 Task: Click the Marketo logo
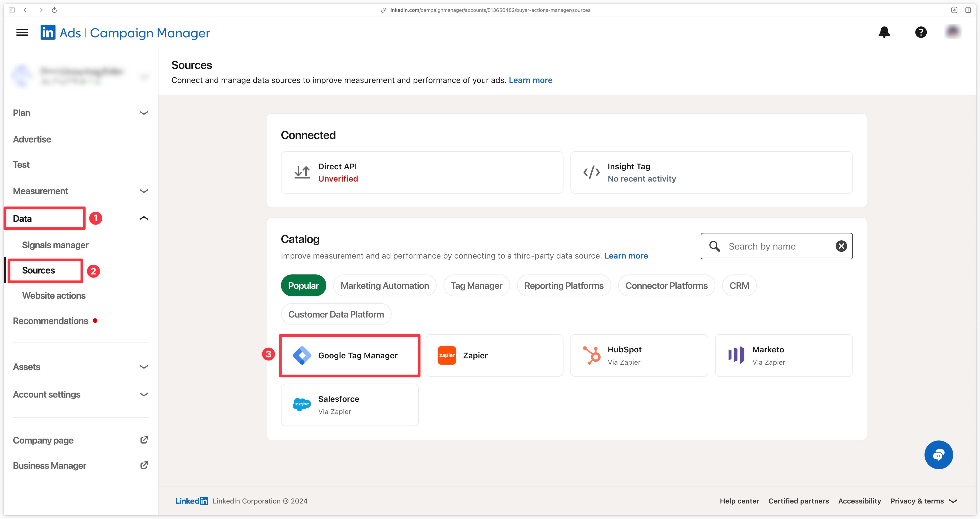click(x=736, y=355)
